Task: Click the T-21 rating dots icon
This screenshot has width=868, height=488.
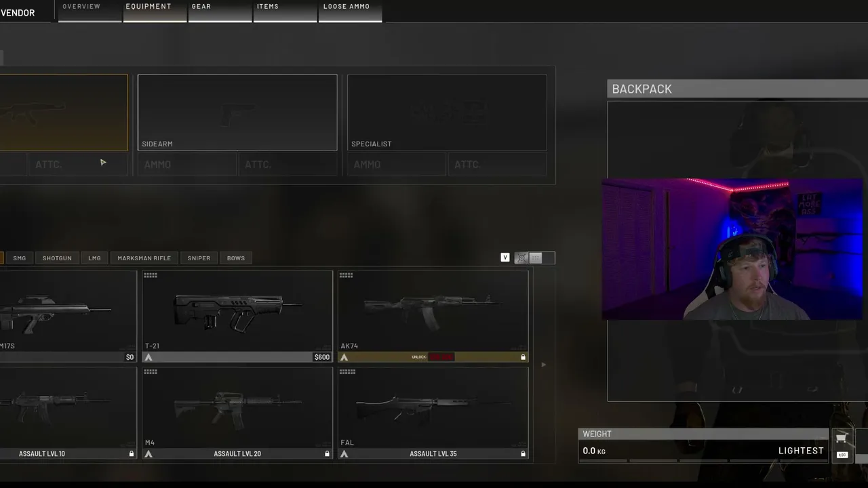Action: click(151, 275)
